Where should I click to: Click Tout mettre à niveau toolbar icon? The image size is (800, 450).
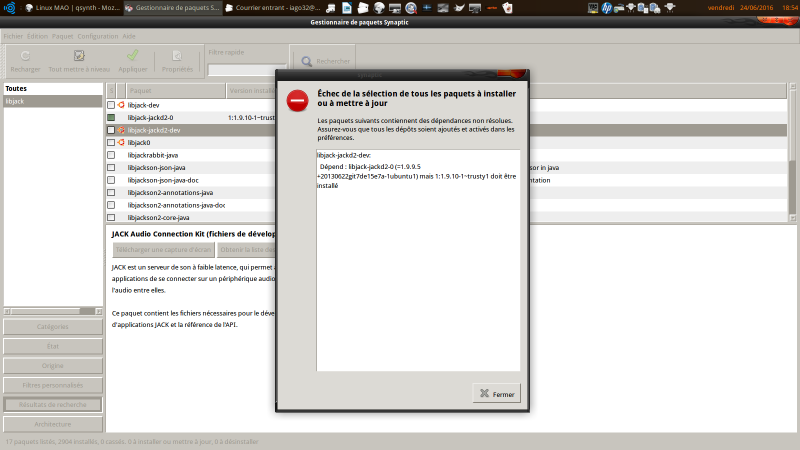coord(79,56)
